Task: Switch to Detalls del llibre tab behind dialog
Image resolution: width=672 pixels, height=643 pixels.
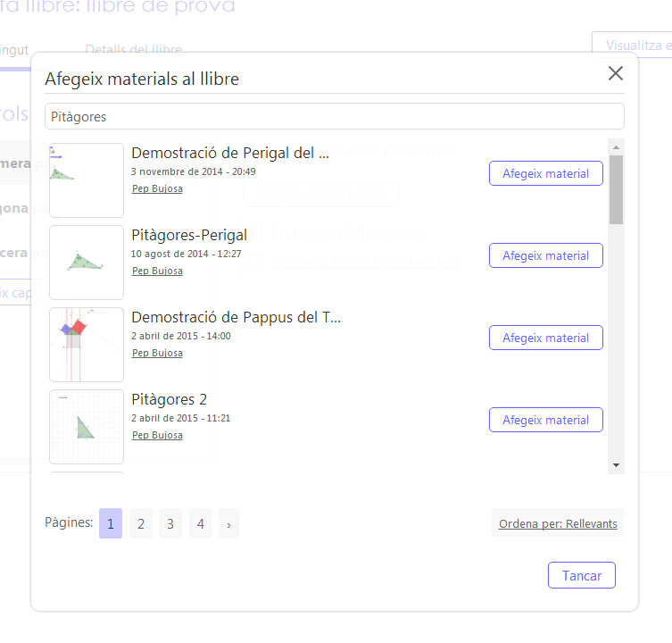Action: coord(133,49)
